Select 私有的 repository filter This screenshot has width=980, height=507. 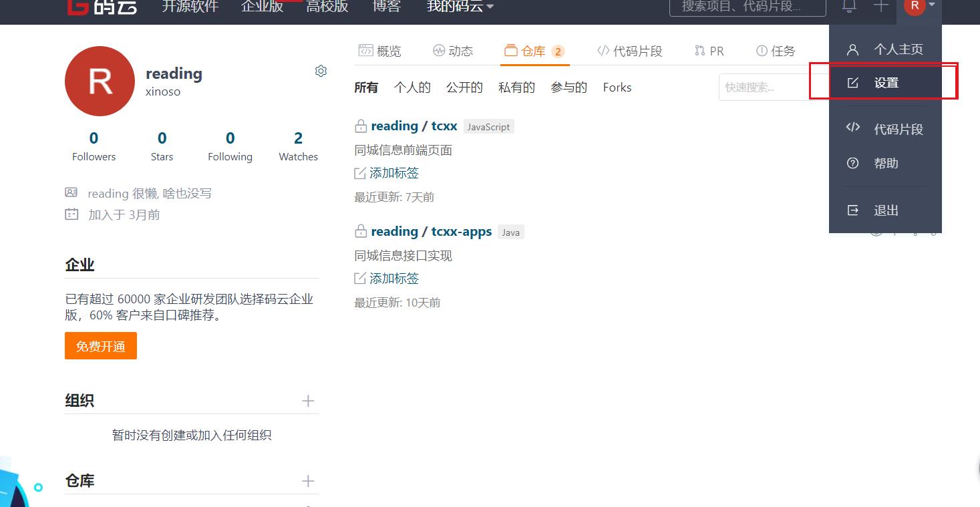pyautogui.click(x=516, y=87)
